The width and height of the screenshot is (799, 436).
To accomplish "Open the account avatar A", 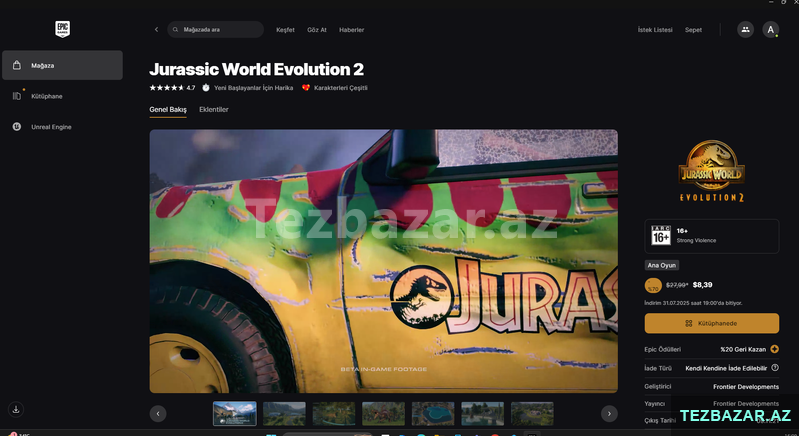I will 770,30.
